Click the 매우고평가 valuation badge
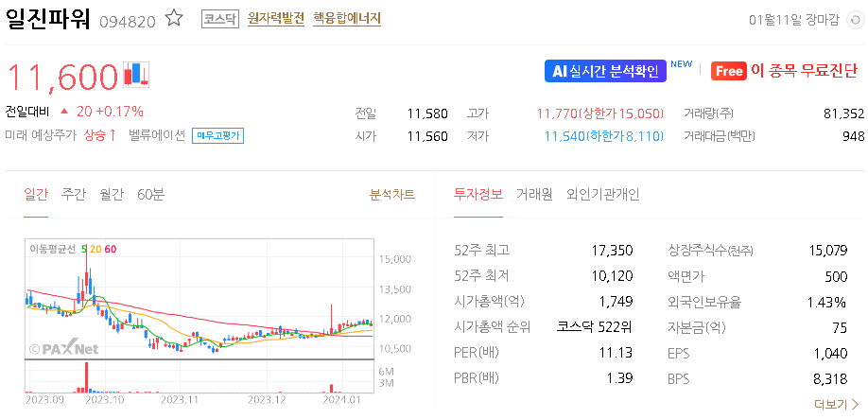 point(218,135)
